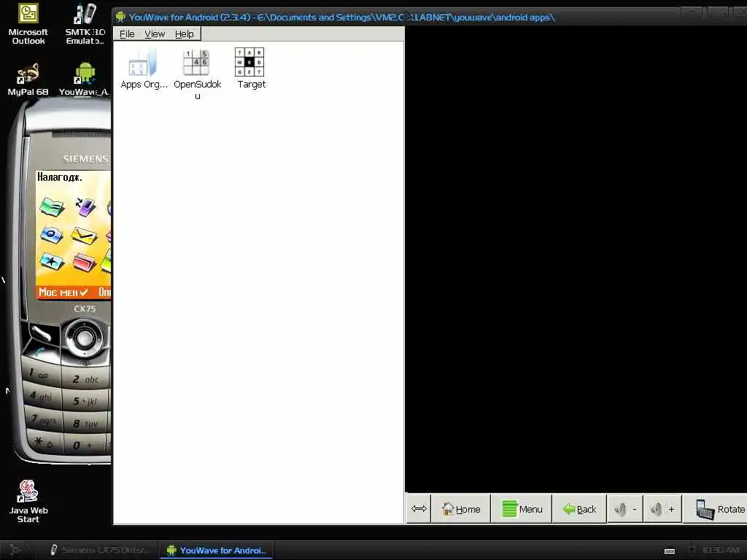Lower volume with the speaker minus button
The image size is (747, 560).
point(625,509)
